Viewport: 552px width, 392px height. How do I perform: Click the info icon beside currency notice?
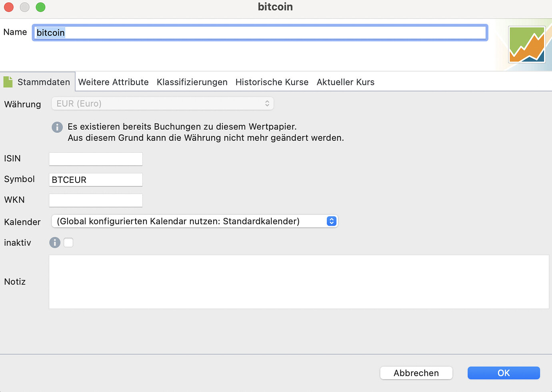(x=57, y=127)
